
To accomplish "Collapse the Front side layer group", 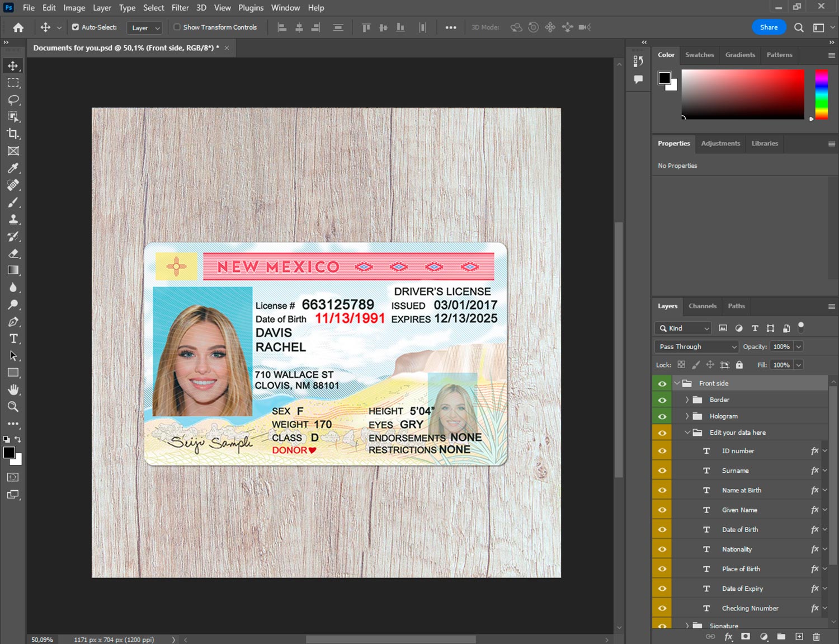I will click(x=677, y=383).
